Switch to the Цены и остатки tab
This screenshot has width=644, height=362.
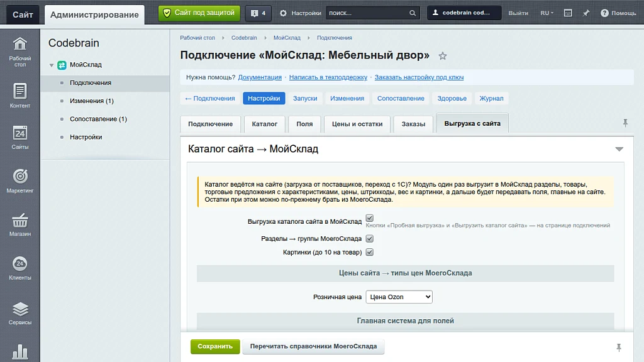click(x=357, y=124)
